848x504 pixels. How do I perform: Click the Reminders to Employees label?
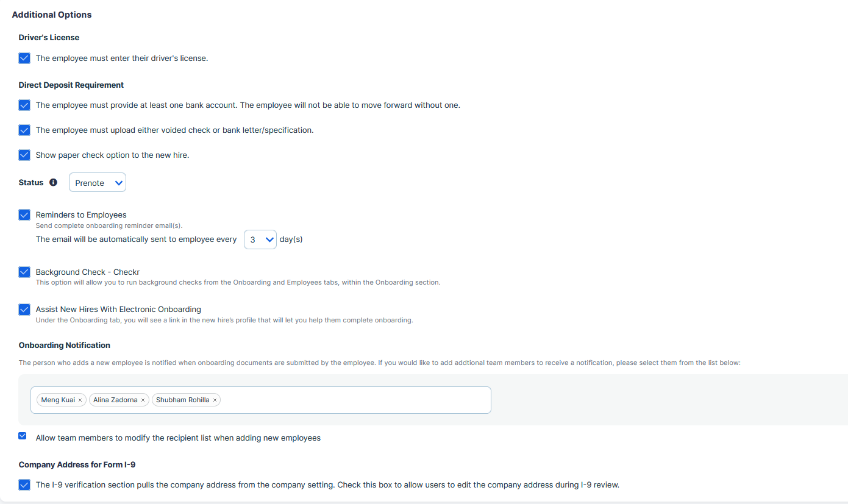click(x=81, y=215)
